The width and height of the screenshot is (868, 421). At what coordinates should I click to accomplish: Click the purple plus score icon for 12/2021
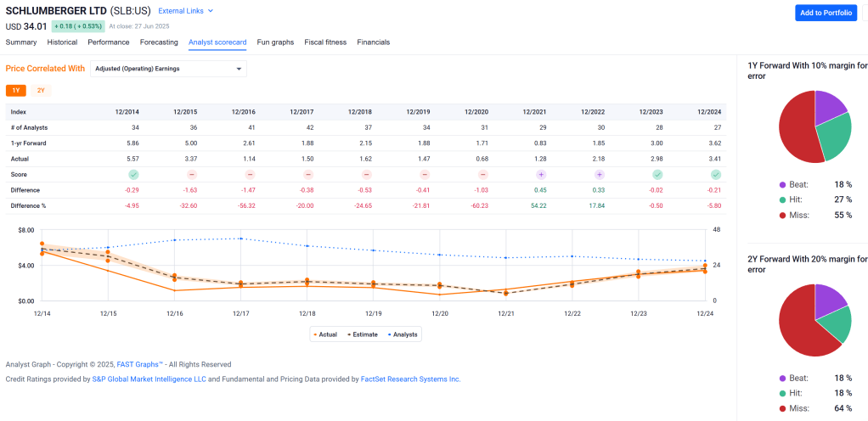[541, 174]
